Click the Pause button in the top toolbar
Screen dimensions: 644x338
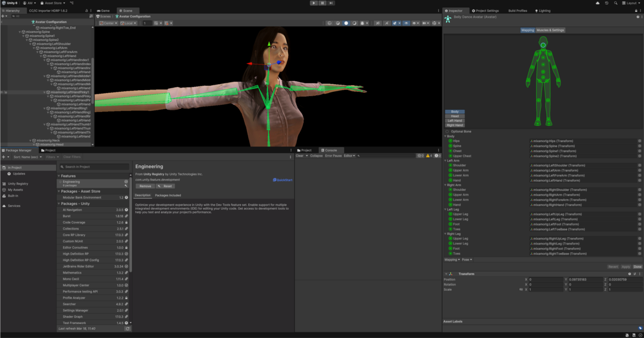(323, 3)
